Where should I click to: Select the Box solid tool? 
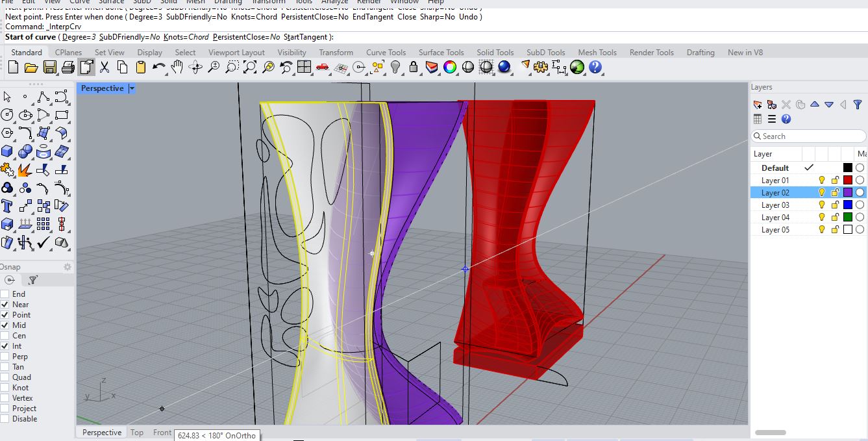[7, 152]
